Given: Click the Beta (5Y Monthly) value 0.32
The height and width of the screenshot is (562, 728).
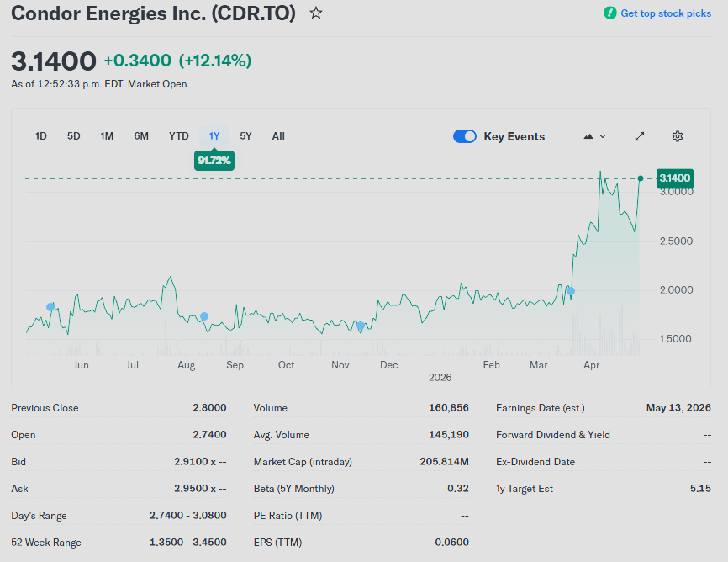Looking at the screenshot, I should pos(458,489).
